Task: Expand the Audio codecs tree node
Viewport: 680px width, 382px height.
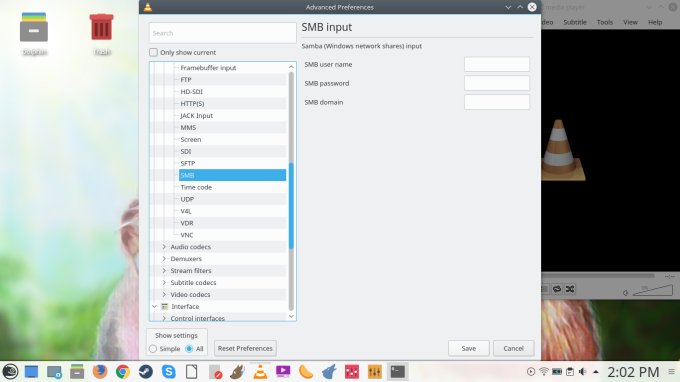Action: tap(164, 247)
